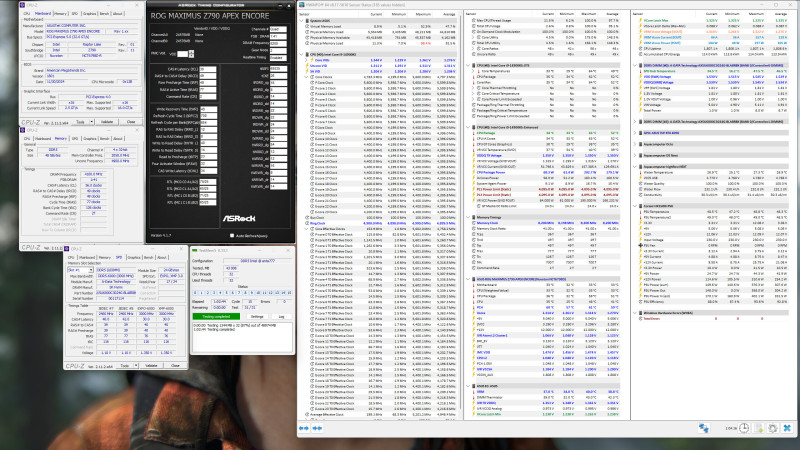This screenshot has height=450, width=800.
Task: Open SPD tab in CPU-Z Memory window
Action: tap(74, 138)
